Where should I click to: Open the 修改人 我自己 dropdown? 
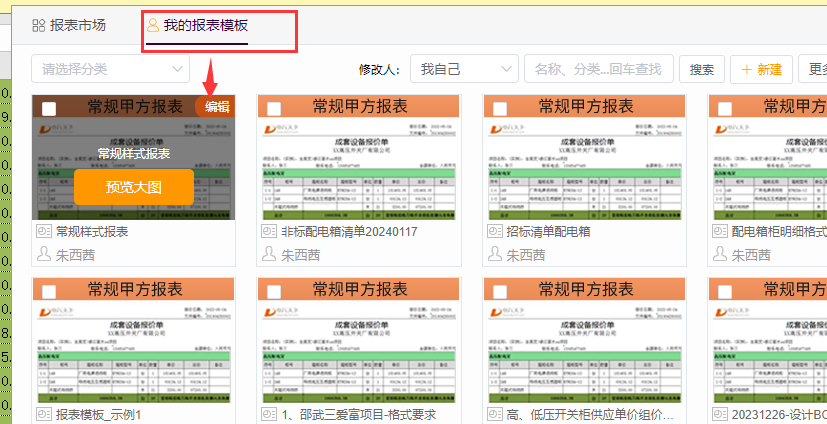pyautogui.click(x=465, y=69)
